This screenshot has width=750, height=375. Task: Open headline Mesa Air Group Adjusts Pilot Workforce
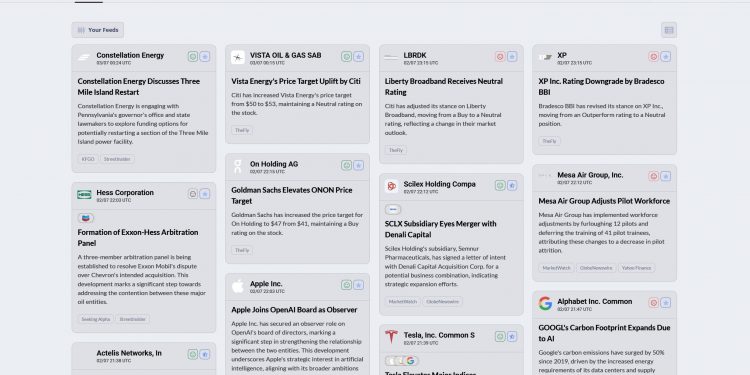604,201
